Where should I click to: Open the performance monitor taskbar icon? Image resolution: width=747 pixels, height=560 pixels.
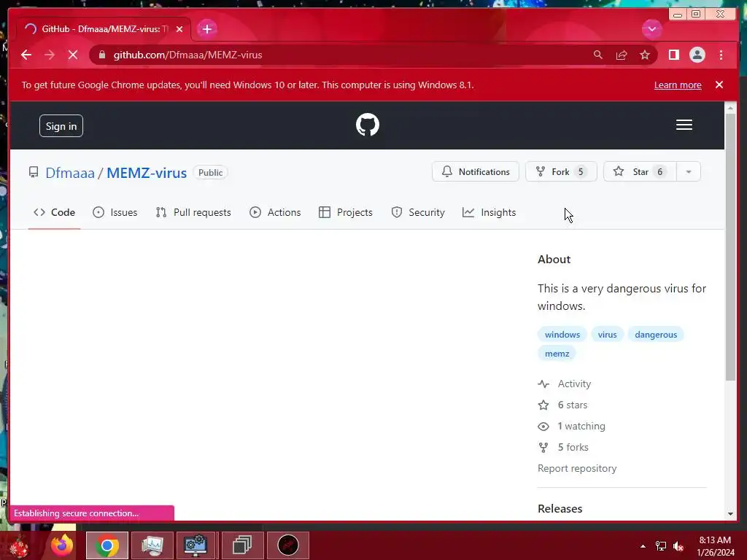[x=152, y=545]
